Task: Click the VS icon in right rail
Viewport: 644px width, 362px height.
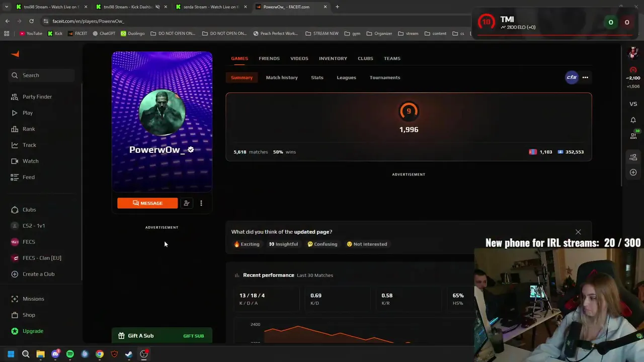Action: [633, 104]
